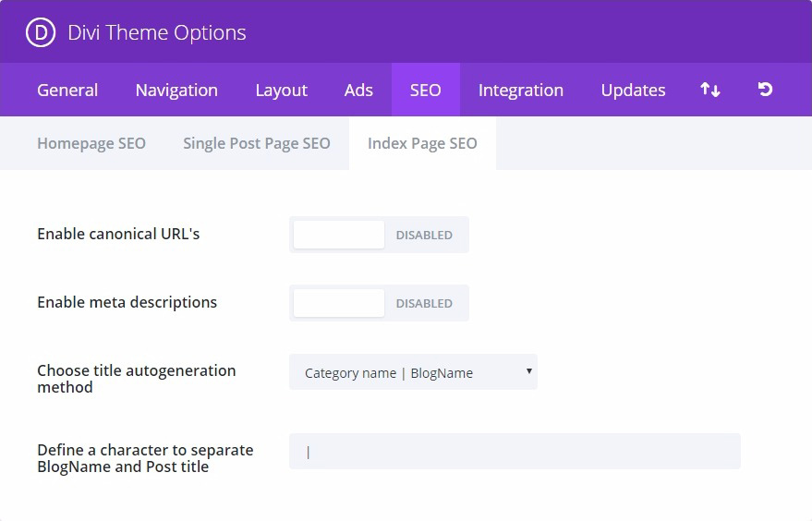Click the Enable canonical URL's label
Viewport: 812px width, 521px height.
(x=118, y=234)
